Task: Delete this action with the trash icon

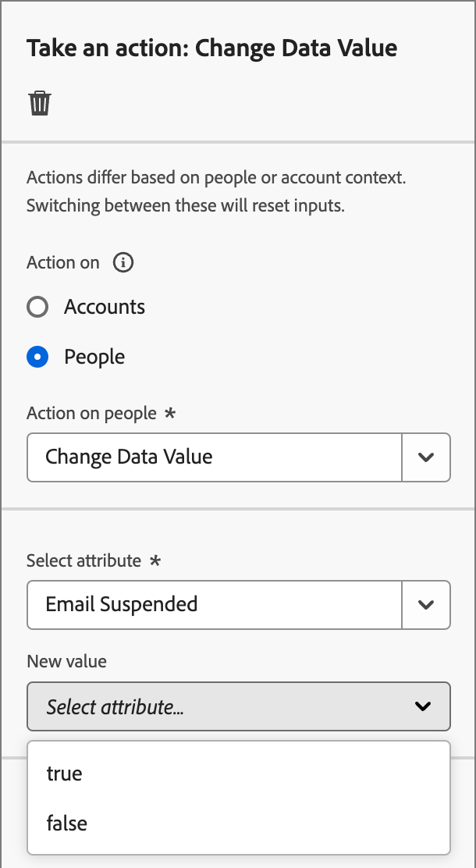Action: click(40, 103)
